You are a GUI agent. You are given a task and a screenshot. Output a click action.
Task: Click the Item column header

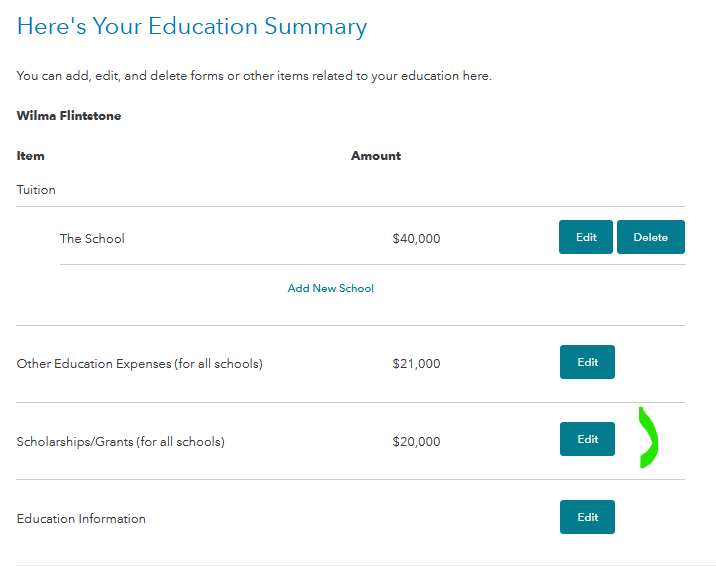click(31, 156)
